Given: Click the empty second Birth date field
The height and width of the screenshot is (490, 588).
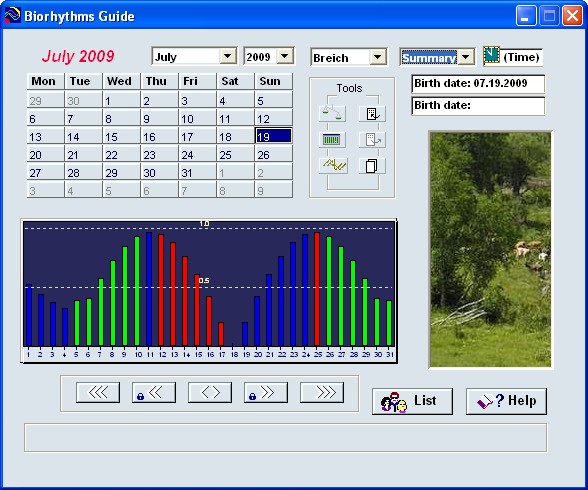Looking at the screenshot, I should coord(478,106).
